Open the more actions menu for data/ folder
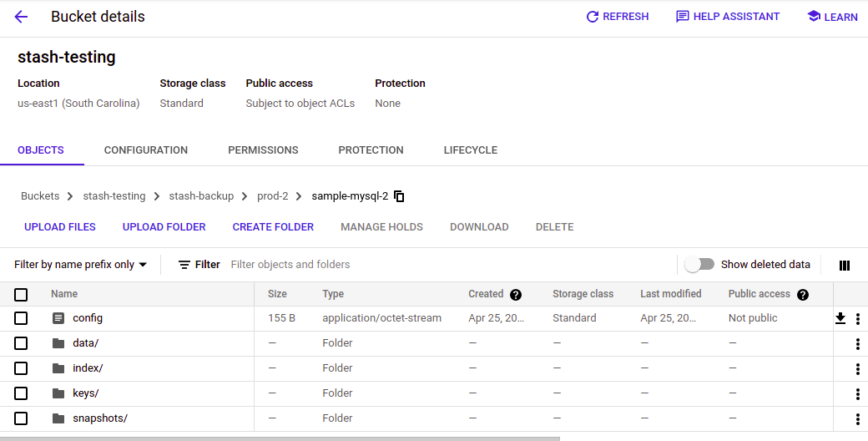The height and width of the screenshot is (441, 868). click(858, 343)
